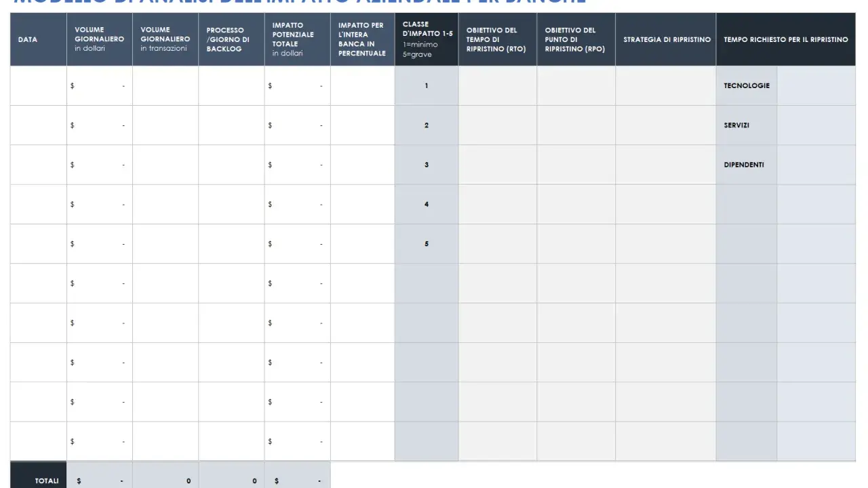Select the TOTALI total potential impact cell
The image size is (868, 488).
pos(298,476)
